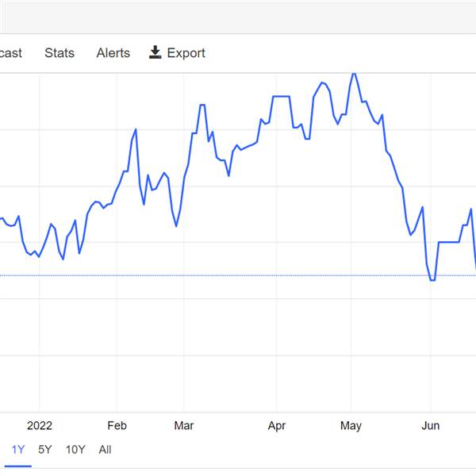Open the Stats tab
Screen dimensions: 476x476
[x=59, y=53]
